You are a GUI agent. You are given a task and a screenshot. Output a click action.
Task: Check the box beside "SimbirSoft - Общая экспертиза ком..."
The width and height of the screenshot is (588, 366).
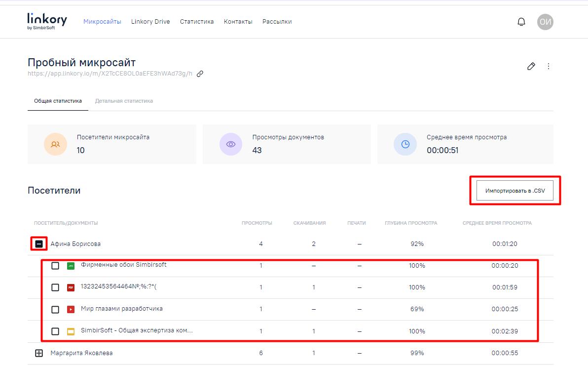[55, 331]
